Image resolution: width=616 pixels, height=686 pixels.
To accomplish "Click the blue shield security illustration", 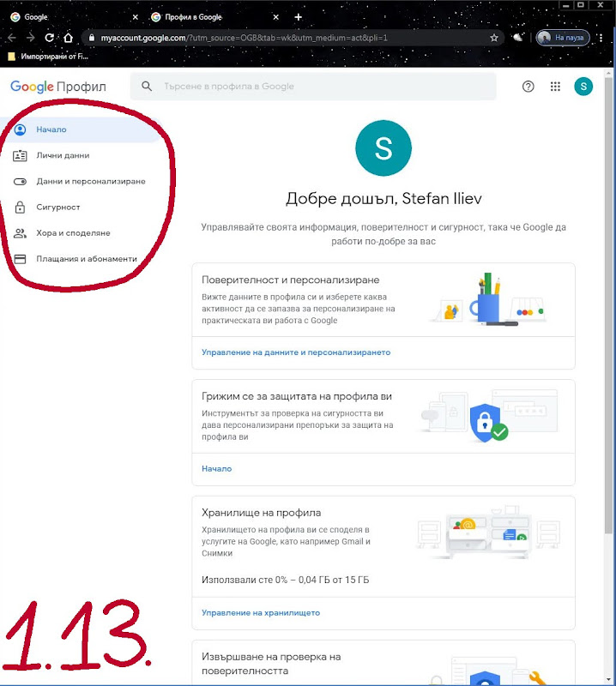I will point(488,423).
